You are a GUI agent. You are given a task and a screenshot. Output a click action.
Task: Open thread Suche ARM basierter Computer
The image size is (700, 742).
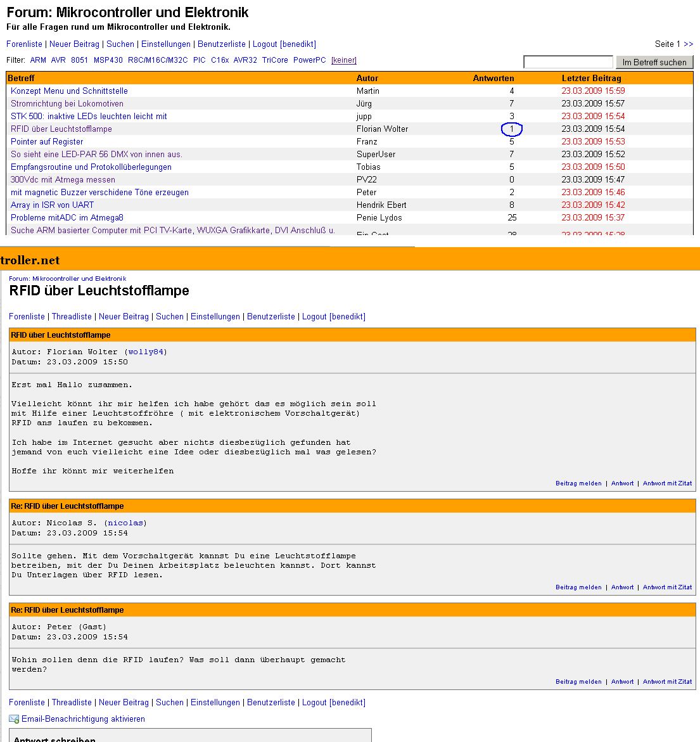pos(173,231)
